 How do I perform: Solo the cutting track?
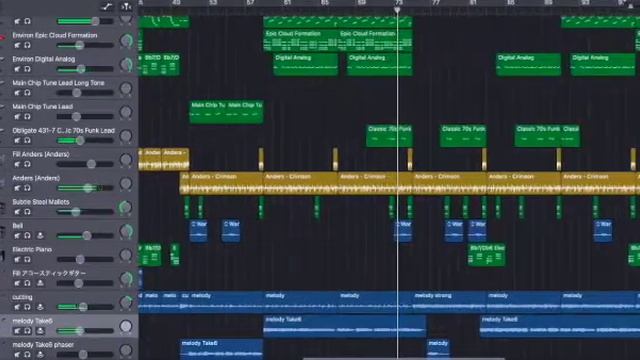click(27, 307)
